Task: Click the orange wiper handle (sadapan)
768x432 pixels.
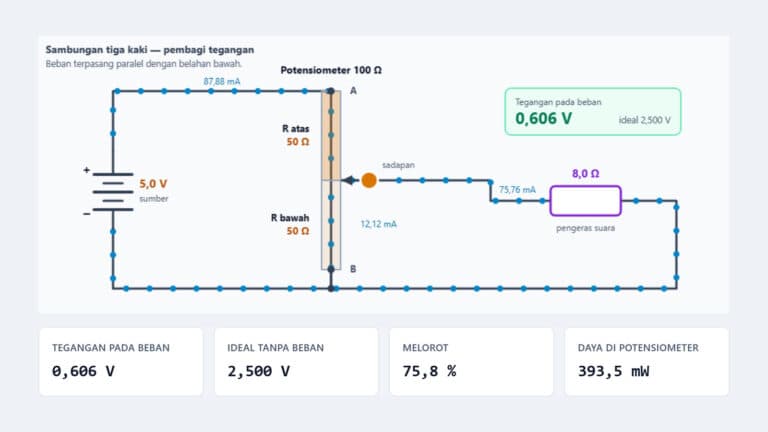Action: (369, 180)
